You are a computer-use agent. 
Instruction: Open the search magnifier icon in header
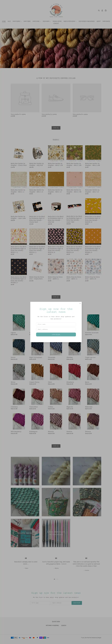[x=99, y=11]
